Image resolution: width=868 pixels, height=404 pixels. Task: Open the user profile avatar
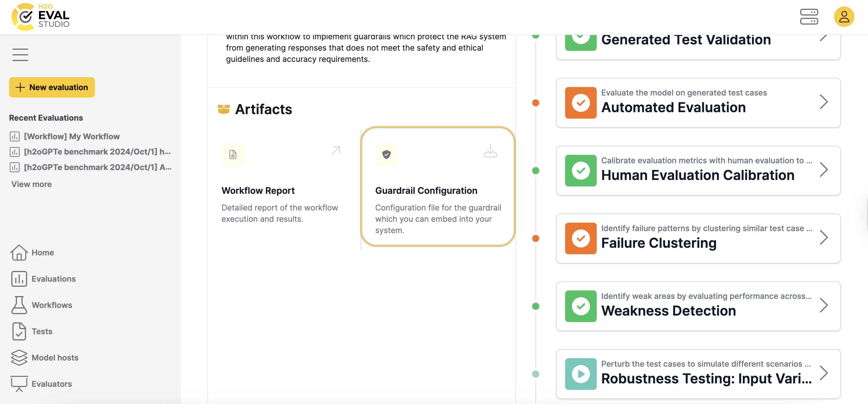point(843,16)
